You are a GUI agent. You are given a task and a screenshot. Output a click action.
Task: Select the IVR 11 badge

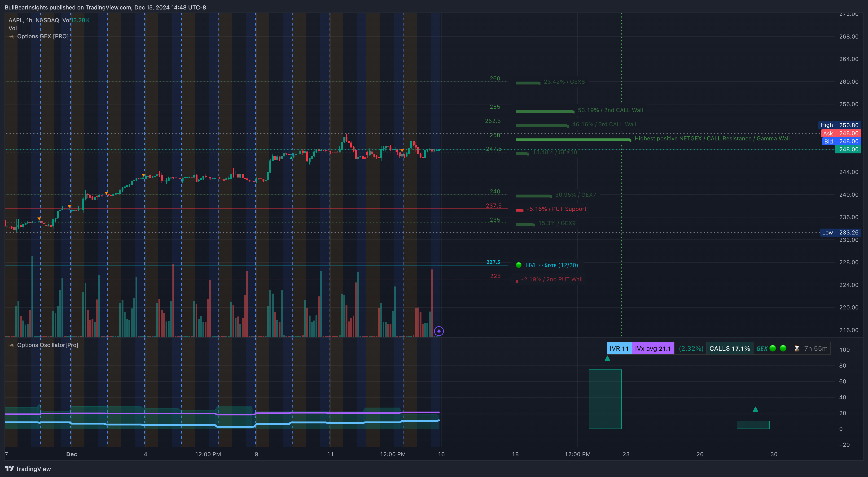point(619,348)
